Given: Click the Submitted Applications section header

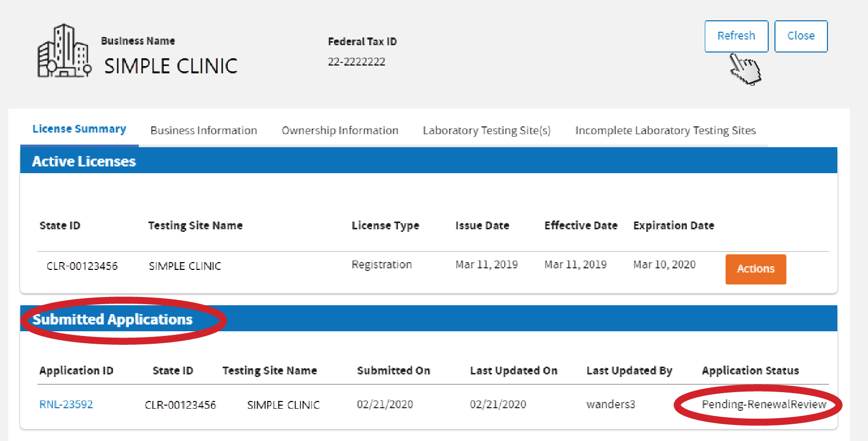Looking at the screenshot, I should [112, 319].
